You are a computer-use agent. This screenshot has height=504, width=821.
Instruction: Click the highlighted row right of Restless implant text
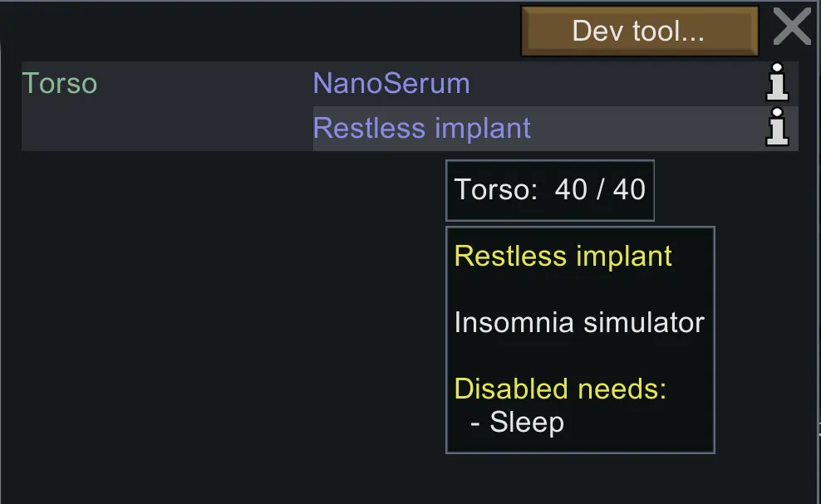click(648, 129)
